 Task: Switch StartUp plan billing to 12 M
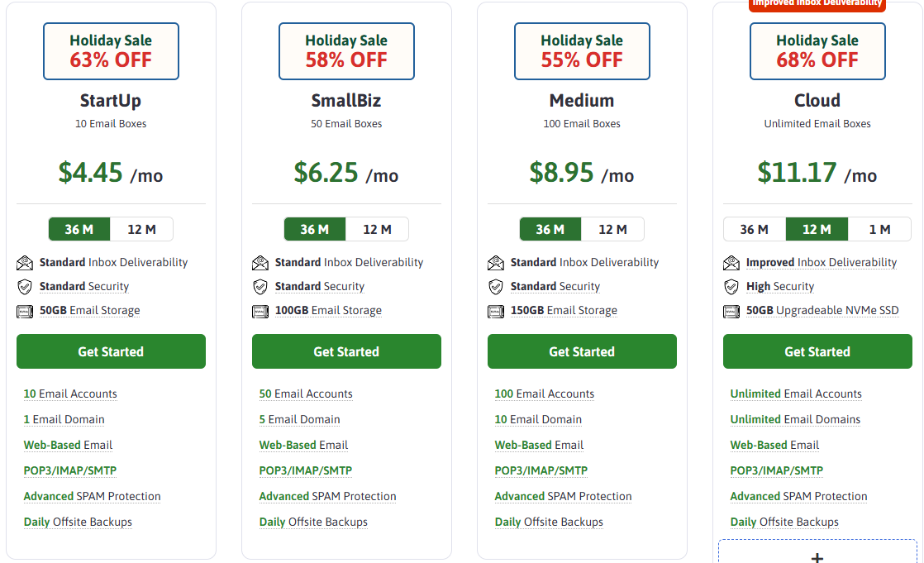(x=141, y=229)
